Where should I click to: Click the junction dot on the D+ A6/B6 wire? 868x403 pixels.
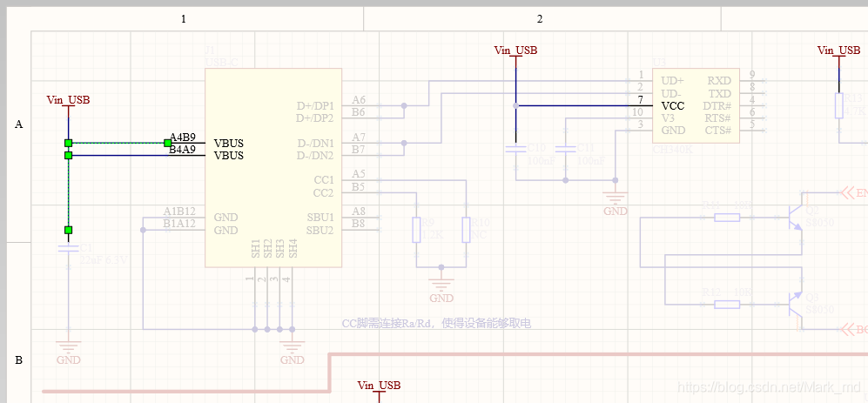coord(404,105)
